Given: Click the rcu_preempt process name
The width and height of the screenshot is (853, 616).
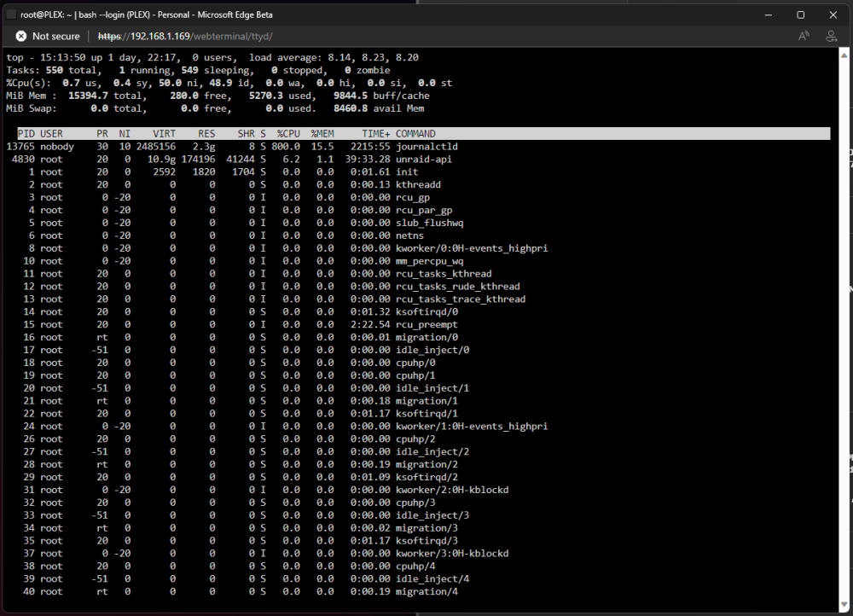Looking at the screenshot, I should point(427,324).
